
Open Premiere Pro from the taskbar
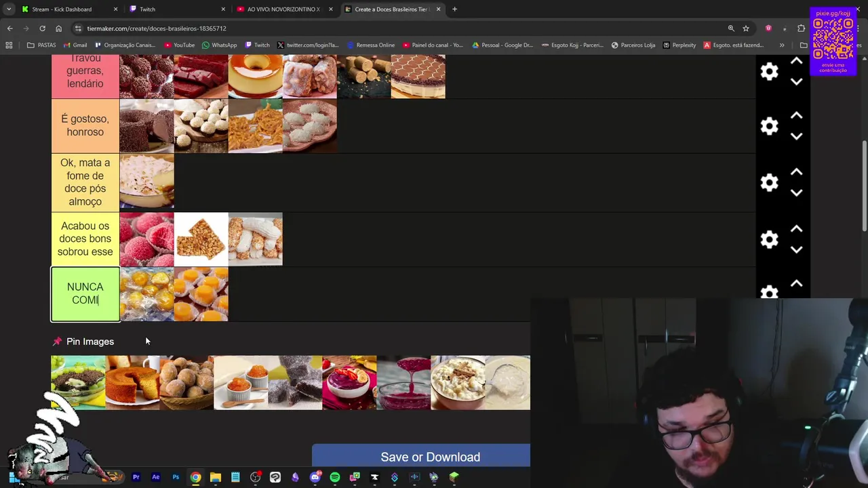(136, 477)
